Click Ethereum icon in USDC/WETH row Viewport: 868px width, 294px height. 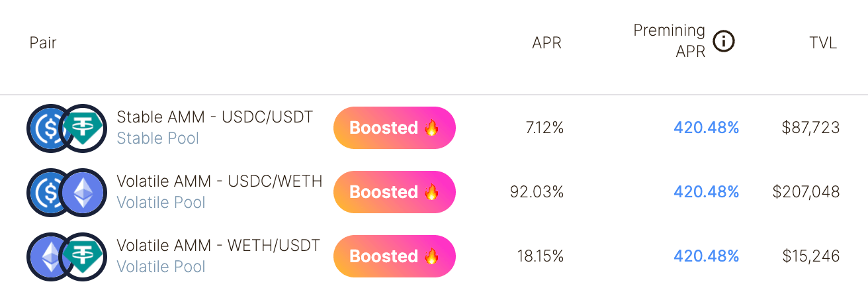click(x=83, y=192)
